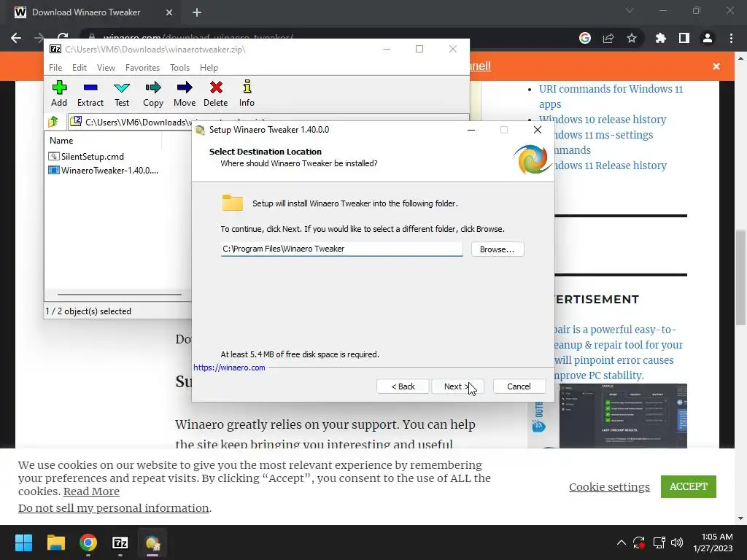Maximize the 7-Zip window
747x560 pixels.
click(419, 49)
